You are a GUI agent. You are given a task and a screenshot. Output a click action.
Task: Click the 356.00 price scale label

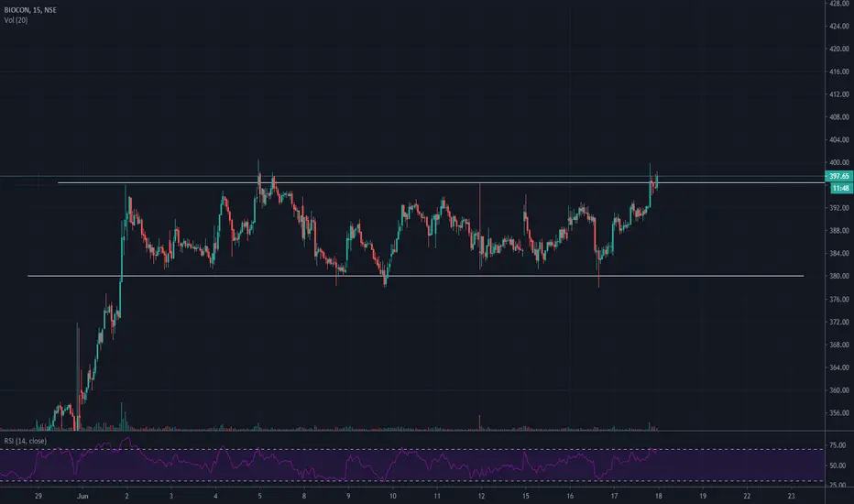point(839,413)
